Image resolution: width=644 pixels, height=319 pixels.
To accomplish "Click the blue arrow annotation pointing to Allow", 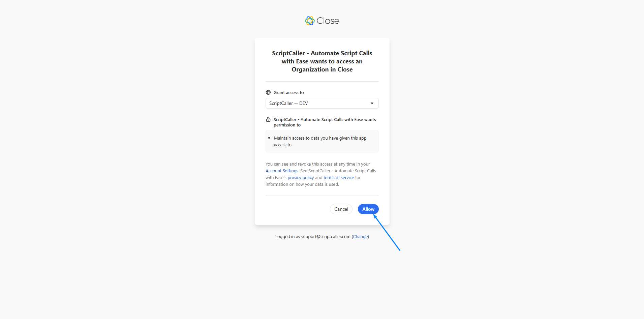I will [x=387, y=233].
